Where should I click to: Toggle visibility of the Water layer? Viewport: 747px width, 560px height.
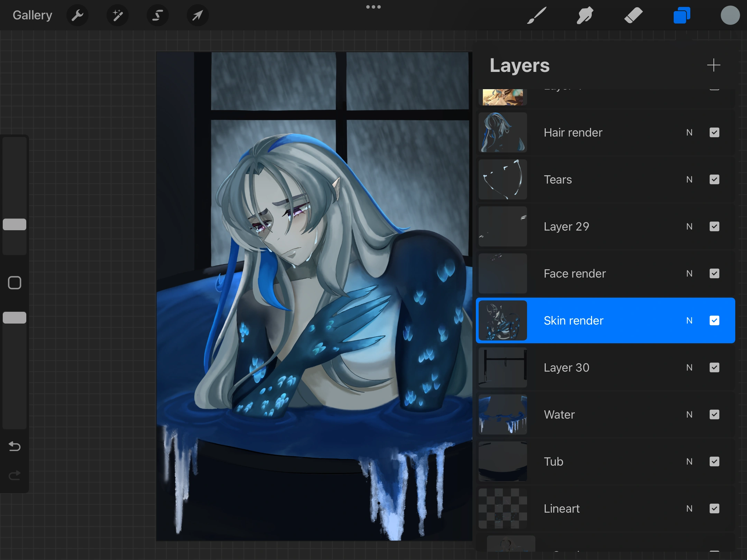click(714, 414)
